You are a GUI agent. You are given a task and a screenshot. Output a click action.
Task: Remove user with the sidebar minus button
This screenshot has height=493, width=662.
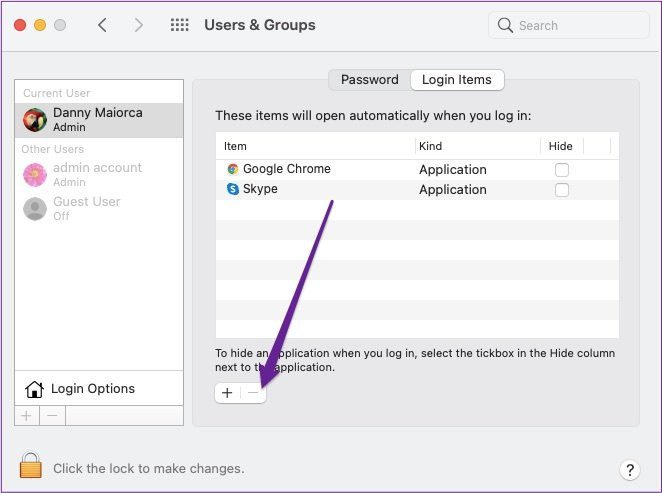coord(52,416)
